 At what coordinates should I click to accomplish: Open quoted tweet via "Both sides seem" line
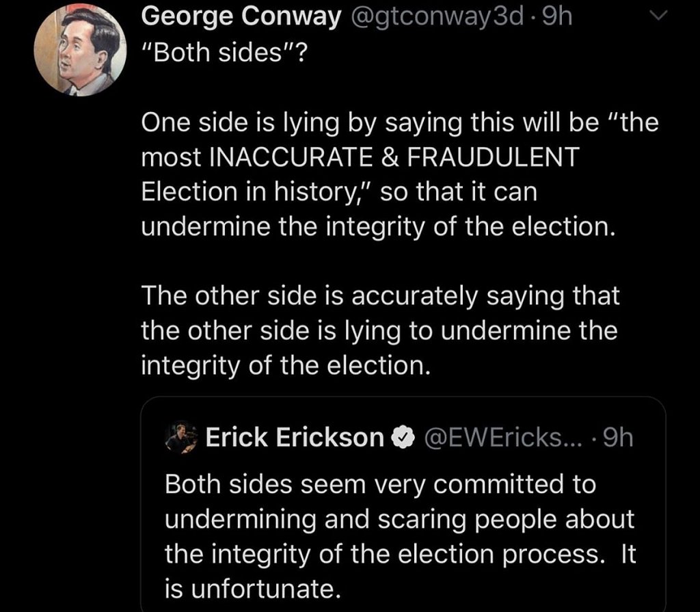click(x=380, y=484)
